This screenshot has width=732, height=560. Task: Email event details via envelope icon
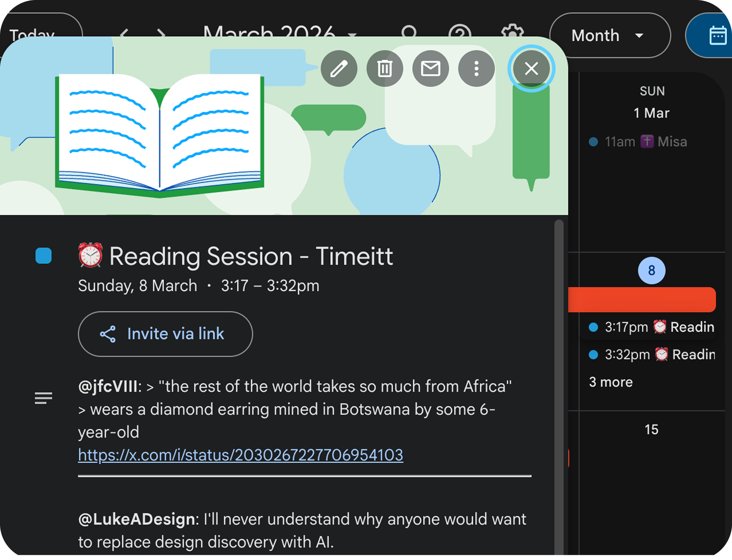click(x=431, y=69)
